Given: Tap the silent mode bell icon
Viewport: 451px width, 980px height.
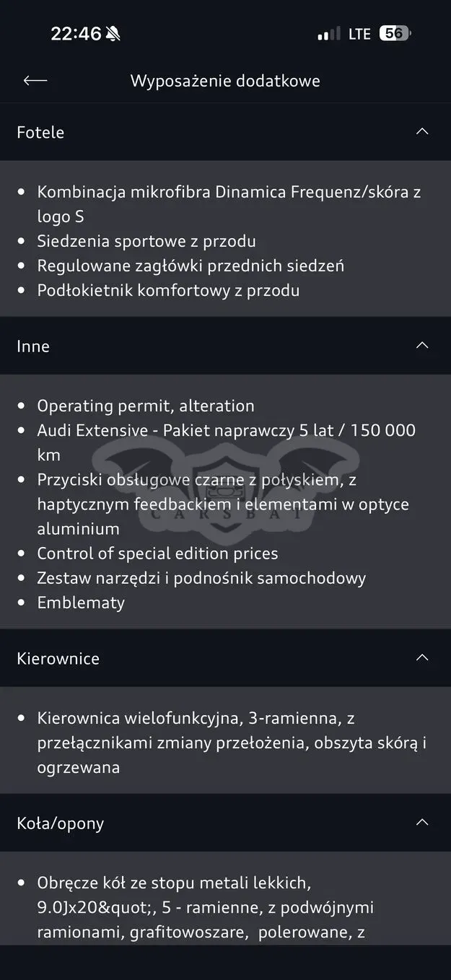Looking at the screenshot, I should coord(113,33).
